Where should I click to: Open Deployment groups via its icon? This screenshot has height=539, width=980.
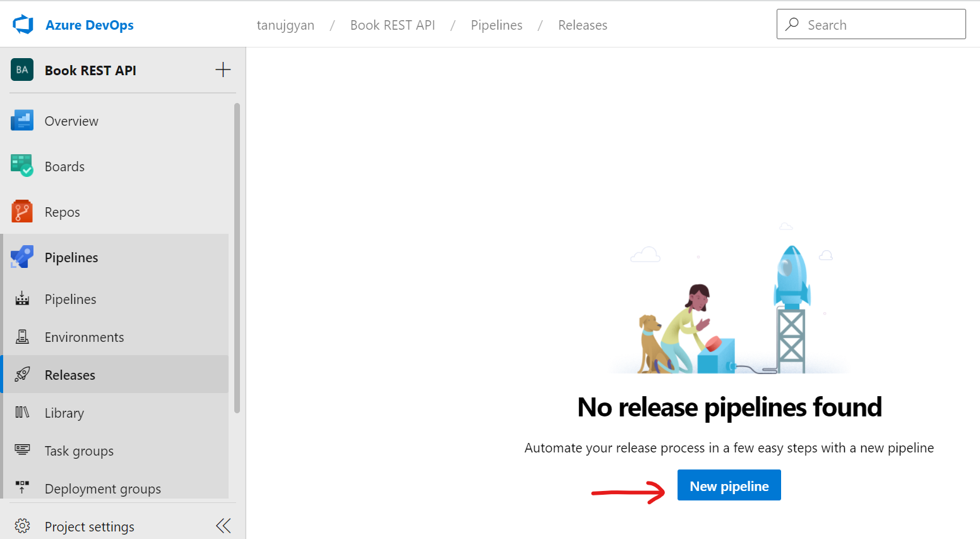[x=22, y=487]
